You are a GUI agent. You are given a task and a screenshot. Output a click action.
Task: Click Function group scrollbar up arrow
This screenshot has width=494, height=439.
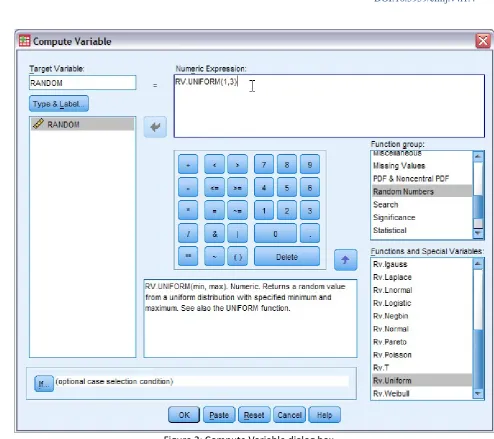(478, 156)
